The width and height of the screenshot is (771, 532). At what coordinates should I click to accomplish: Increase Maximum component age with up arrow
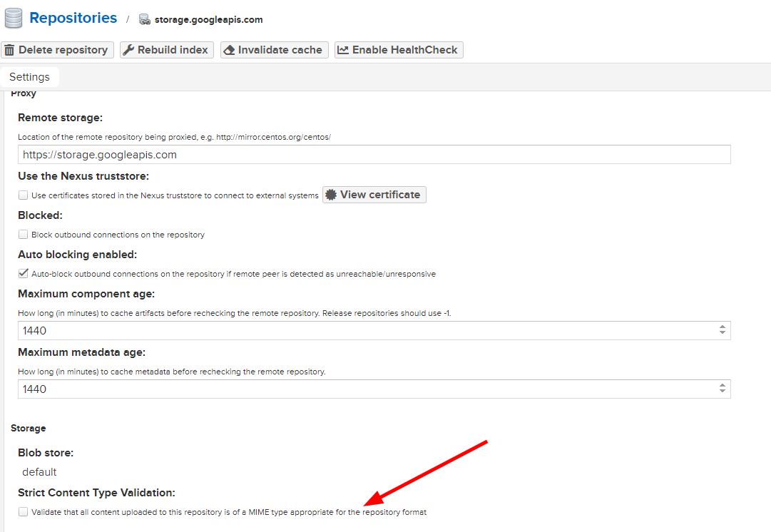723,327
